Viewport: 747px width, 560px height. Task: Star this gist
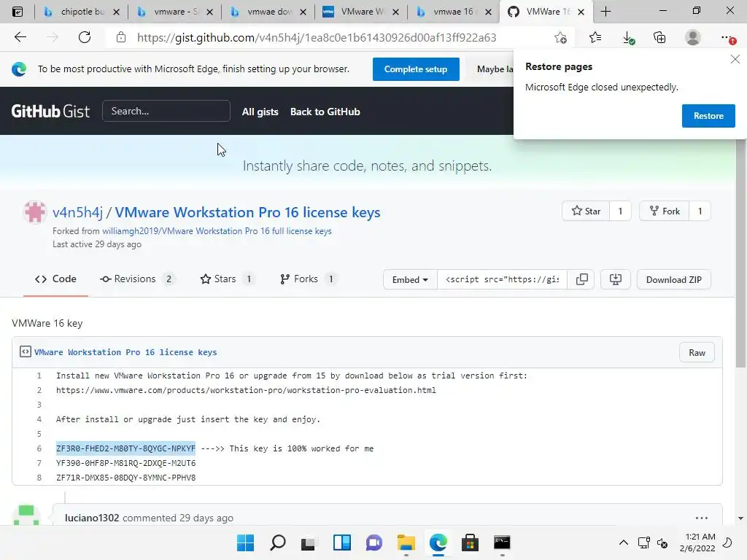[586, 211]
